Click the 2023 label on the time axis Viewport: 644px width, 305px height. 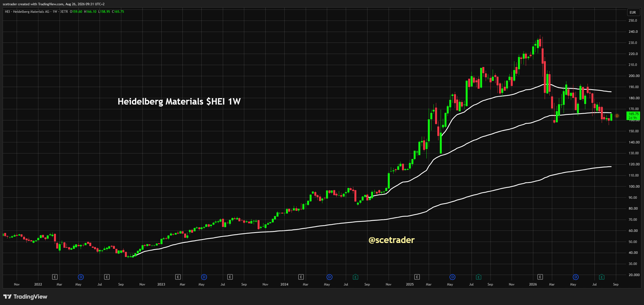(161, 284)
